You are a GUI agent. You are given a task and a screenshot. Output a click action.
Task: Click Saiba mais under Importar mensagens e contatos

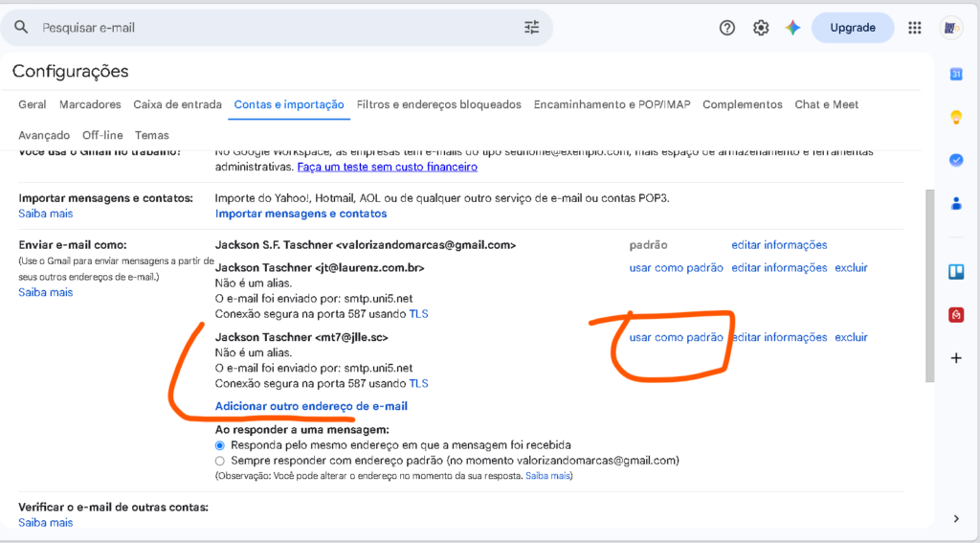tap(46, 214)
